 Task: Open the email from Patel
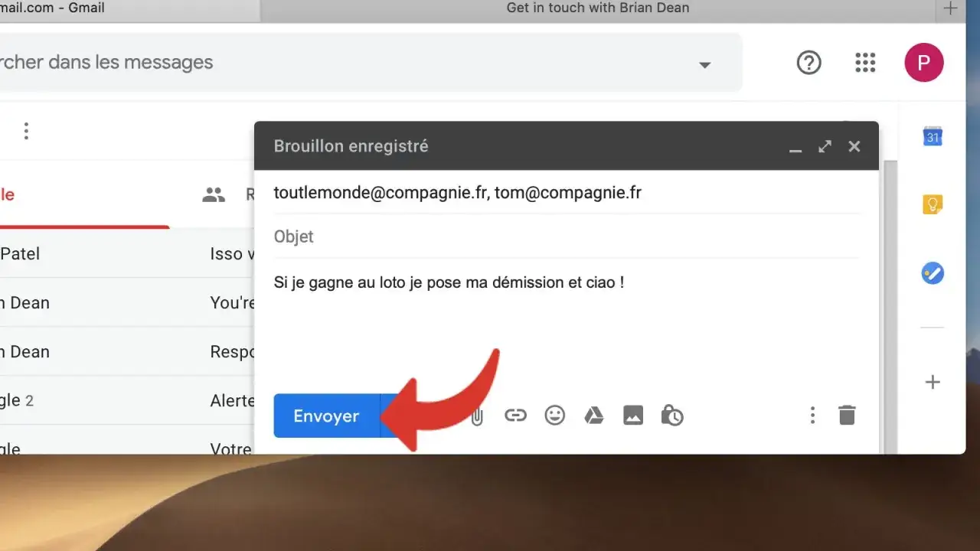127,253
